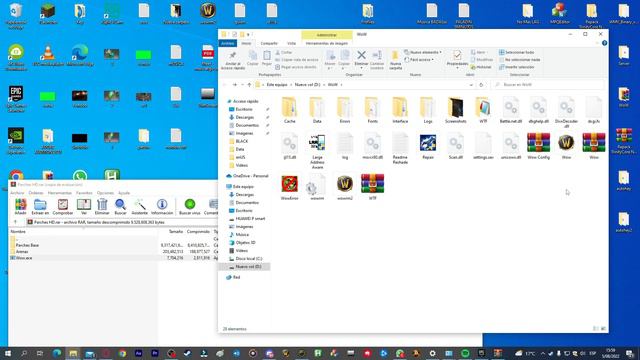Select the WowError file icon
Image resolution: width=640 pixels, height=360 pixels.
point(289,188)
